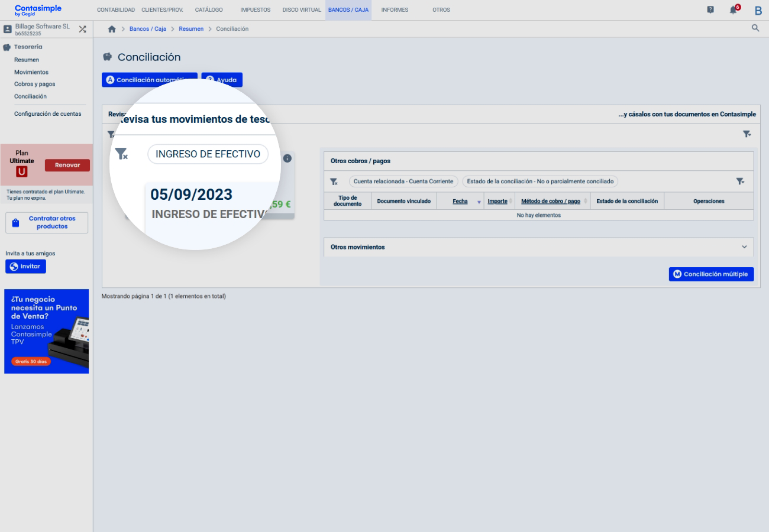Open Resumen in the Tesorería sidebar
Screen dimensions: 769x532
coord(27,60)
